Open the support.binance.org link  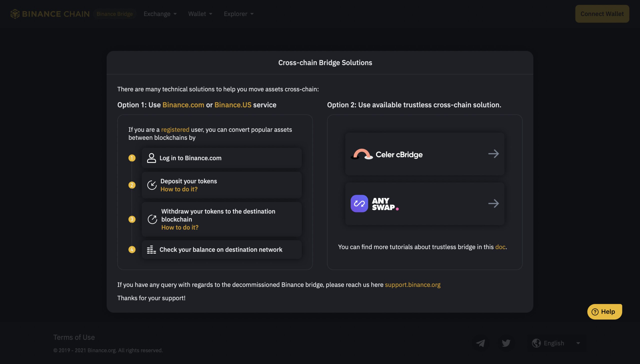pos(412,285)
